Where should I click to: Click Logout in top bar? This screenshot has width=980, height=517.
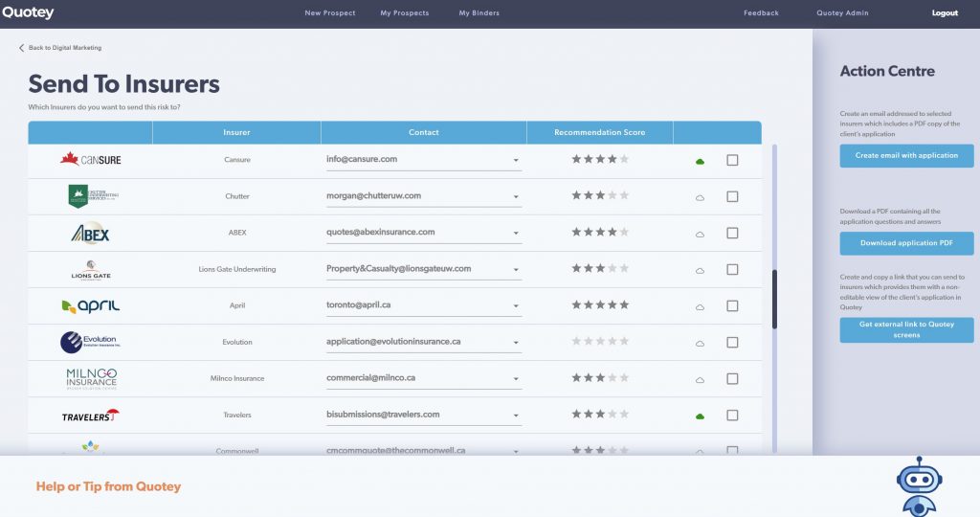(x=945, y=13)
